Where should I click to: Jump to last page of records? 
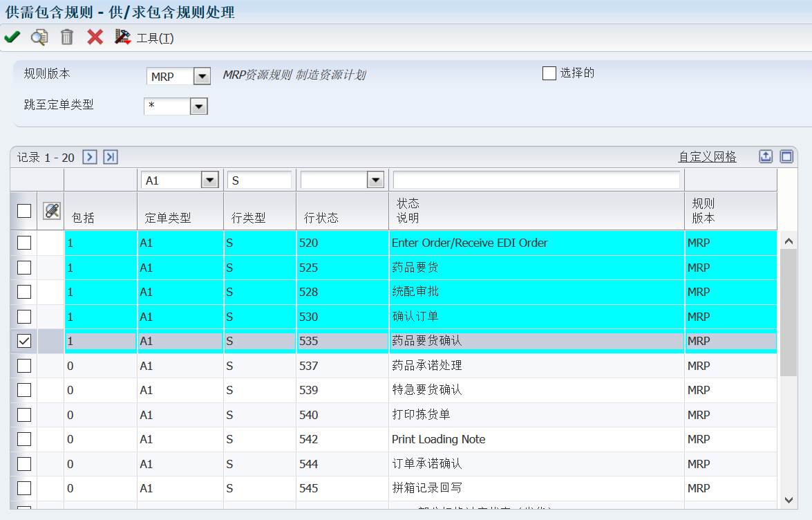111,157
